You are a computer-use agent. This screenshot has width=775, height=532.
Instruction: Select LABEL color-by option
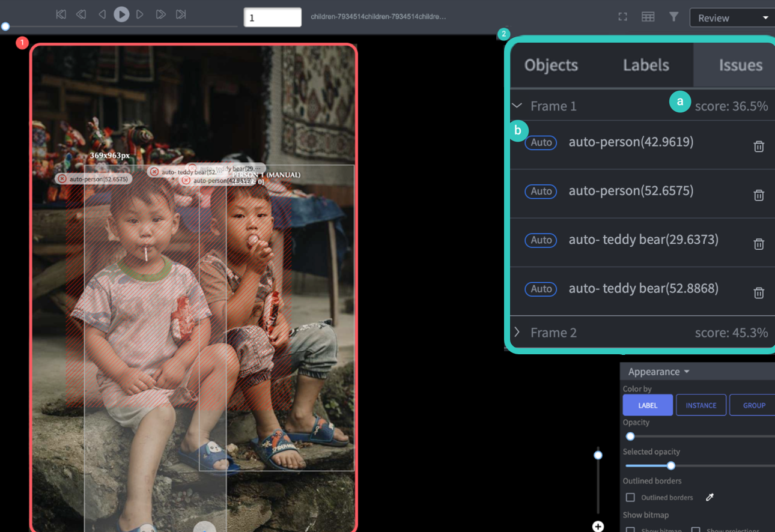(x=648, y=405)
